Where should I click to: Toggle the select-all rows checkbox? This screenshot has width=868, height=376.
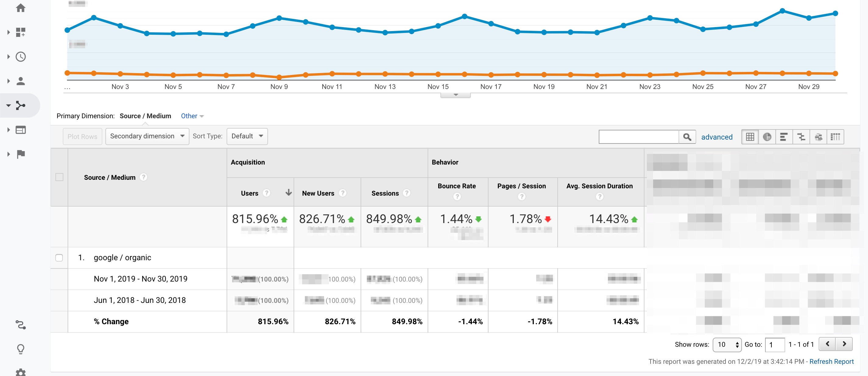click(x=59, y=177)
